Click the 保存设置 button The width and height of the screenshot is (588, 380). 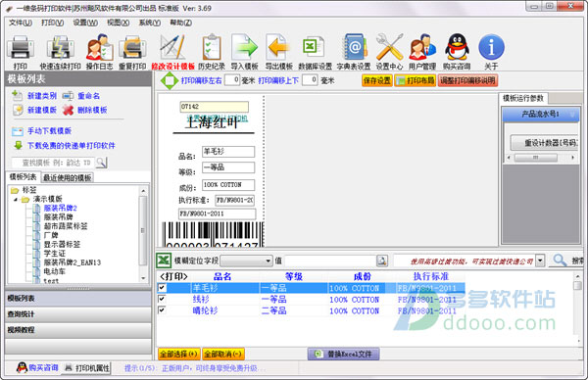[x=377, y=80]
